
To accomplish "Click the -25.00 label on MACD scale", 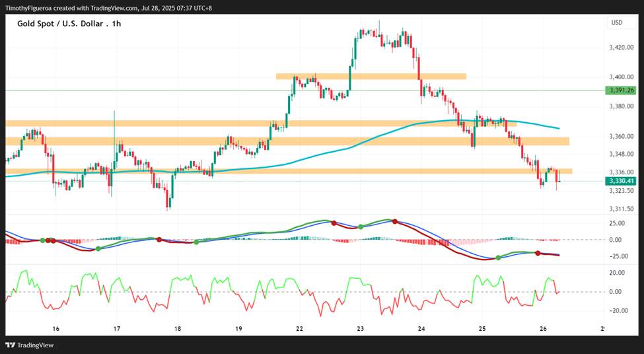I will tap(617, 256).
